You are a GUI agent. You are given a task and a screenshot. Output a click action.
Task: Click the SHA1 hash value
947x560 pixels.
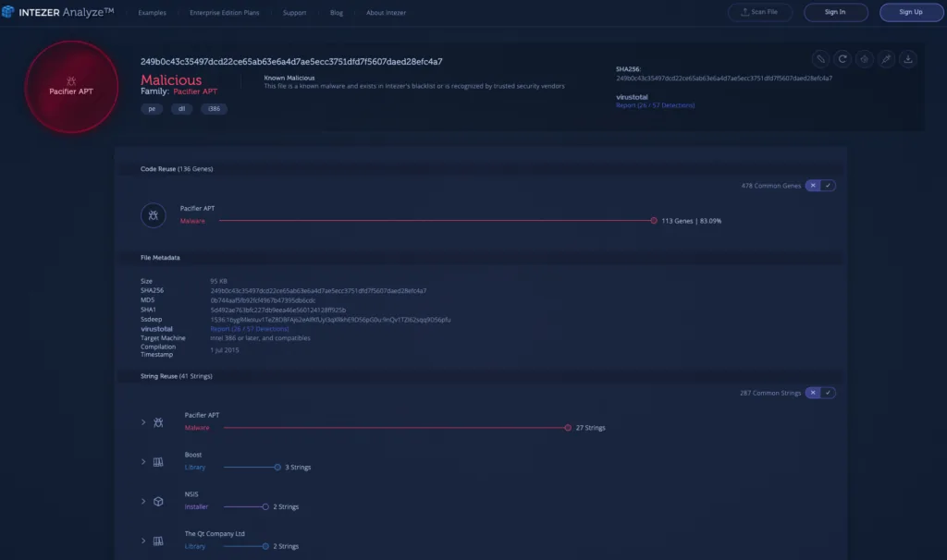pos(277,310)
